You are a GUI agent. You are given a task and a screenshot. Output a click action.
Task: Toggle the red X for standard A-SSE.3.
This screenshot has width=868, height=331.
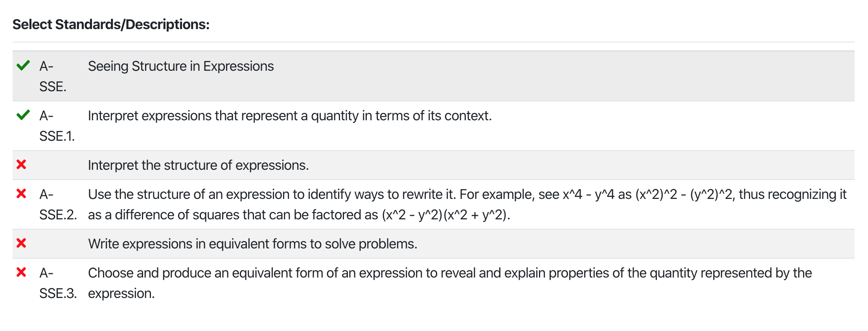click(x=21, y=272)
